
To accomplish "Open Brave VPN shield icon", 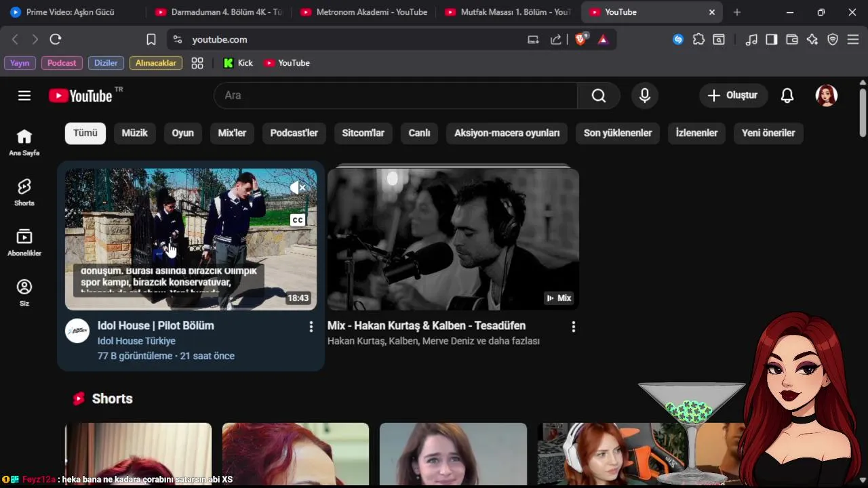I will pyautogui.click(x=833, y=39).
